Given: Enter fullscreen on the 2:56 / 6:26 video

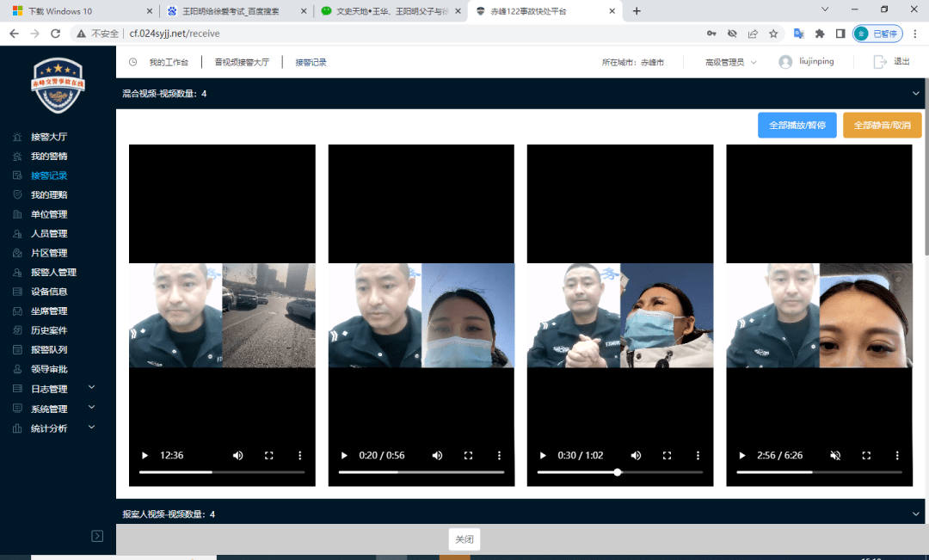Looking at the screenshot, I should pos(866,456).
